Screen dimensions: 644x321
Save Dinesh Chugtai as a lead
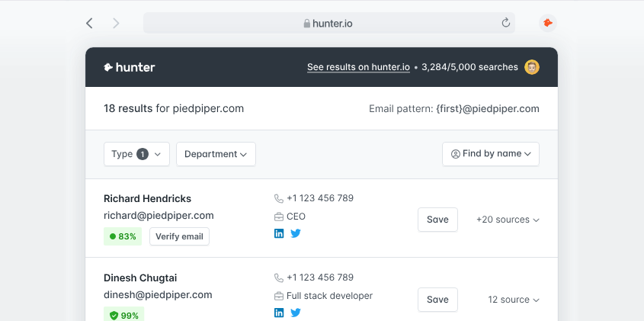(437, 300)
